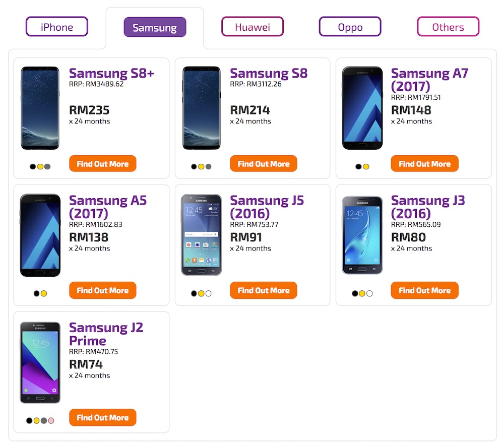504x443 pixels.
Task: Choose the white color for Samsung J5 (2016)
Action: 209,293
